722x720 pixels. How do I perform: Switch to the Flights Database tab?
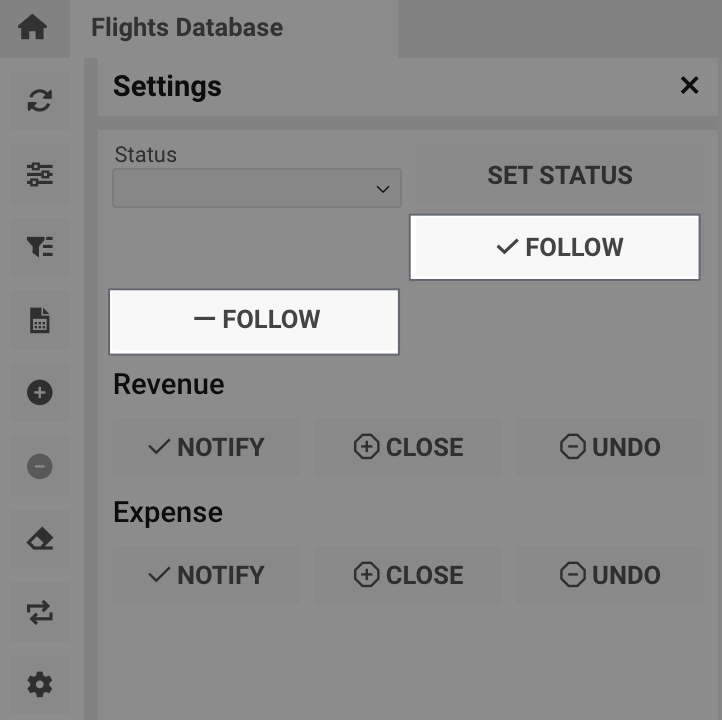tap(187, 27)
